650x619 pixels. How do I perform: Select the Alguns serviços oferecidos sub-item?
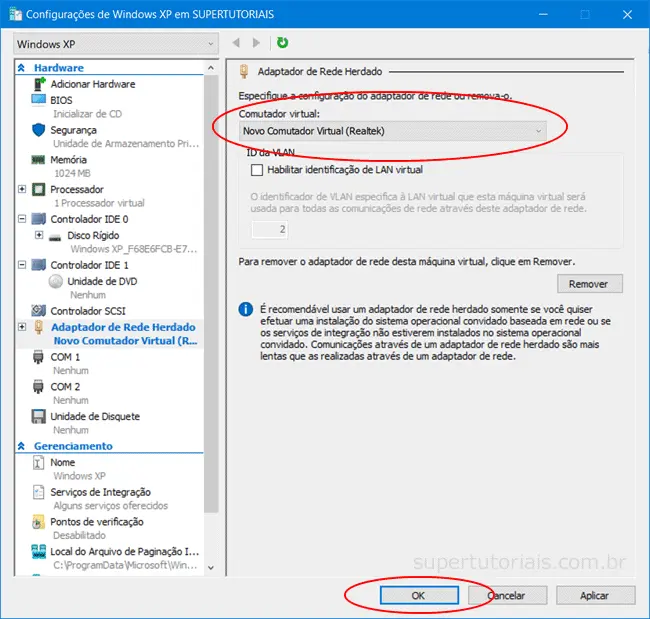coord(110,506)
